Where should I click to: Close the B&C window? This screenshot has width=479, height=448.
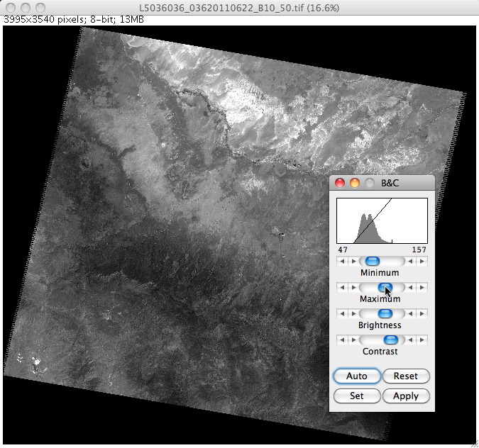click(340, 183)
